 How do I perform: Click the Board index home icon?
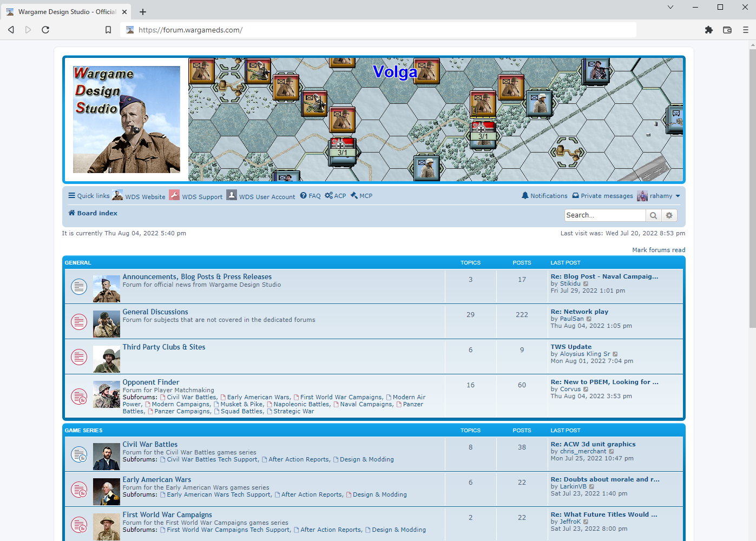click(71, 213)
